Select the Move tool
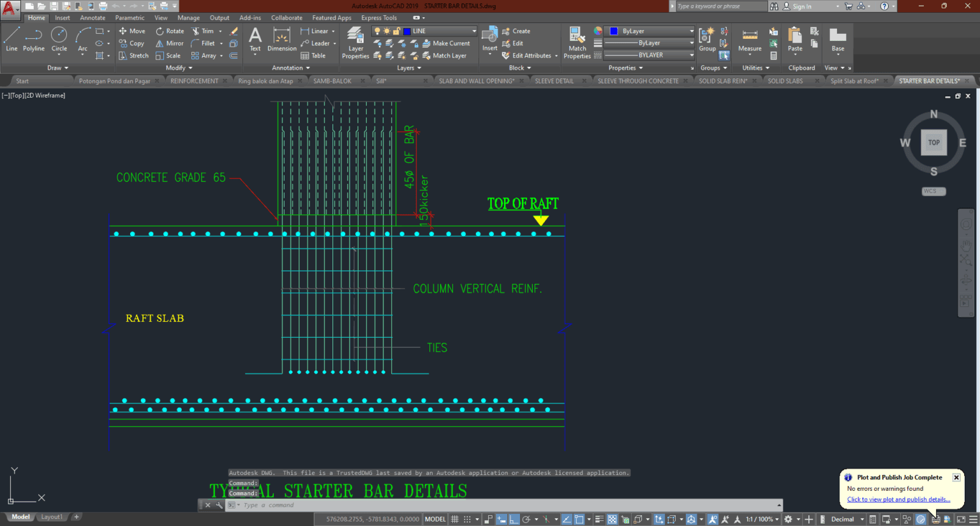This screenshot has width=980, height=526. (132, 31)
